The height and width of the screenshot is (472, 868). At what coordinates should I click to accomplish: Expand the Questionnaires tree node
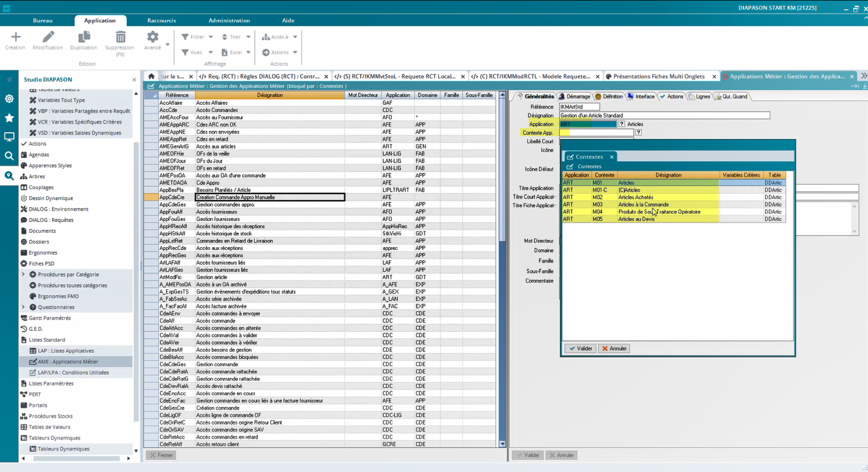[23, 307]
